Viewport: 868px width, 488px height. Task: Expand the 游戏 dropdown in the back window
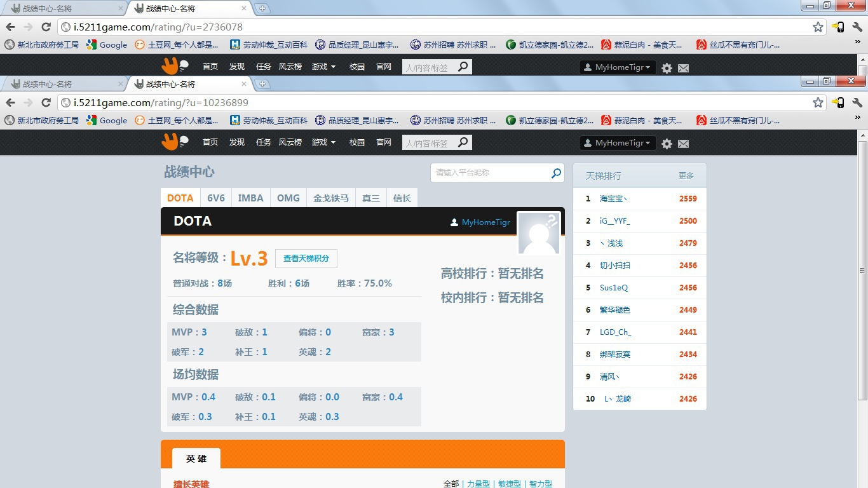pos(323,67)
